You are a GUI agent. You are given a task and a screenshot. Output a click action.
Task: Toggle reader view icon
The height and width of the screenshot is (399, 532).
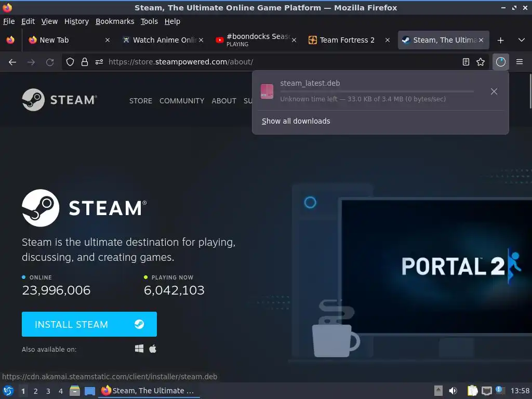click(466, 62)
